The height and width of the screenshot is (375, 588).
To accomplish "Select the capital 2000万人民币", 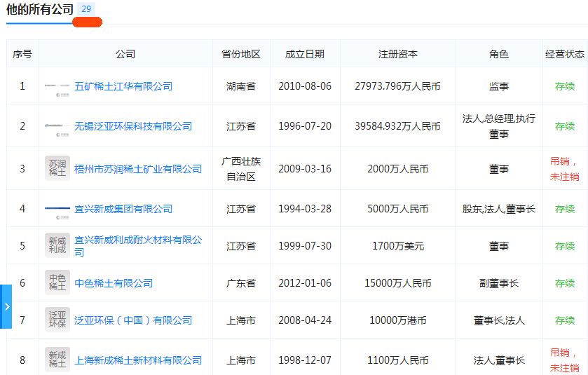I will point(398,169).
